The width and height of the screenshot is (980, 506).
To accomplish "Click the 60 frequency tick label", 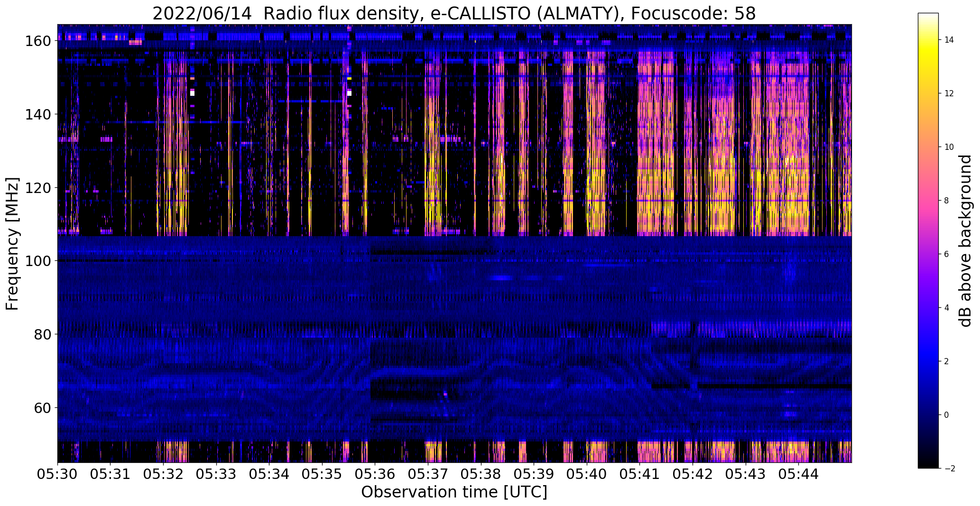I will (43, 408).
